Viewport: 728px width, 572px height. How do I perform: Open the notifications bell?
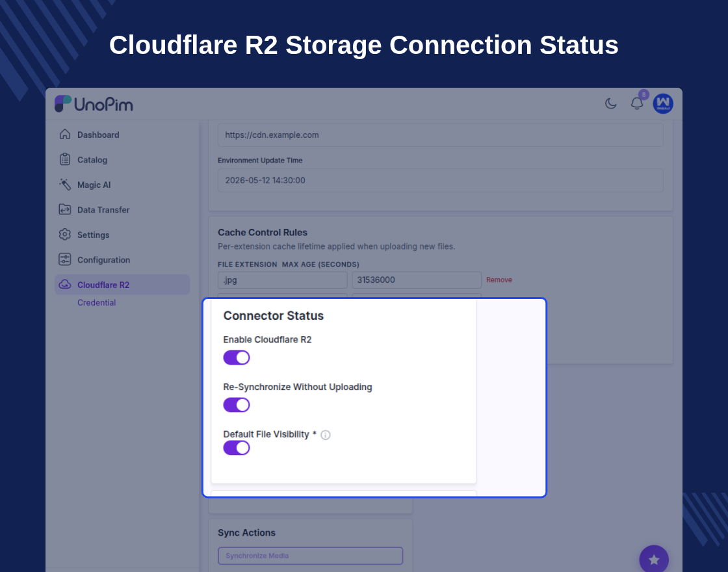coord(637,103)
